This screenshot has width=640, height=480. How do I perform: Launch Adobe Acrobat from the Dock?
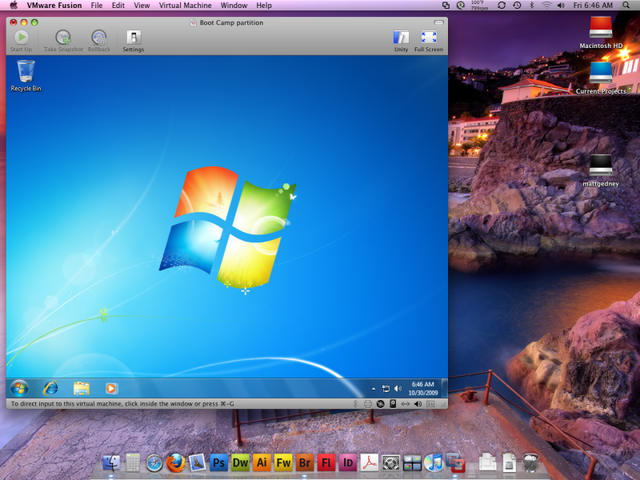click(369, 463)
